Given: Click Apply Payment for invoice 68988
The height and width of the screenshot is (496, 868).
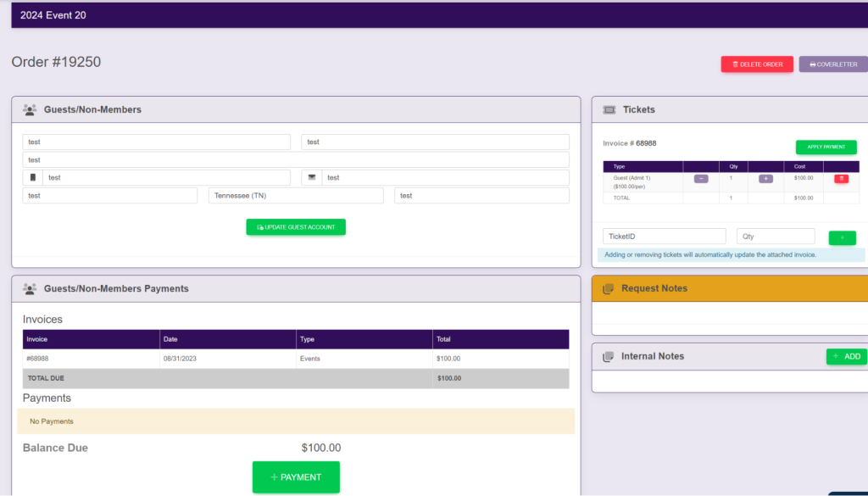Looking at the screenshot, I should [826, 147].
